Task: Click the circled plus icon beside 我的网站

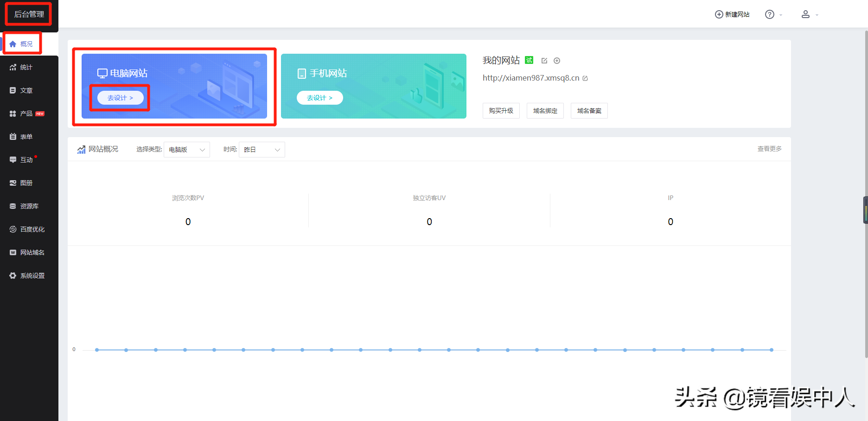Action: tap(557, 61)
